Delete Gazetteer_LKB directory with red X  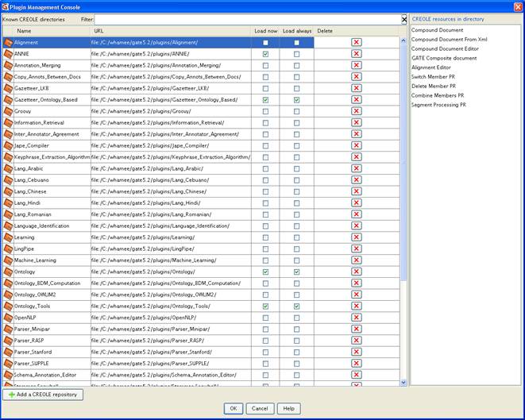[x=357, y=88]
